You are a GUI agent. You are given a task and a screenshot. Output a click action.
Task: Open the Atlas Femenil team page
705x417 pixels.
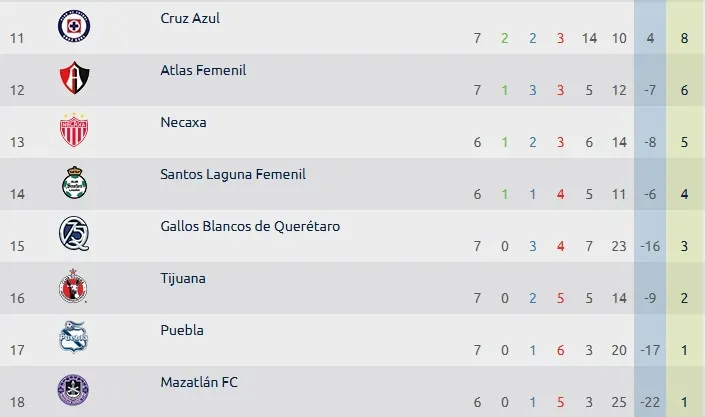coord(203,70)
